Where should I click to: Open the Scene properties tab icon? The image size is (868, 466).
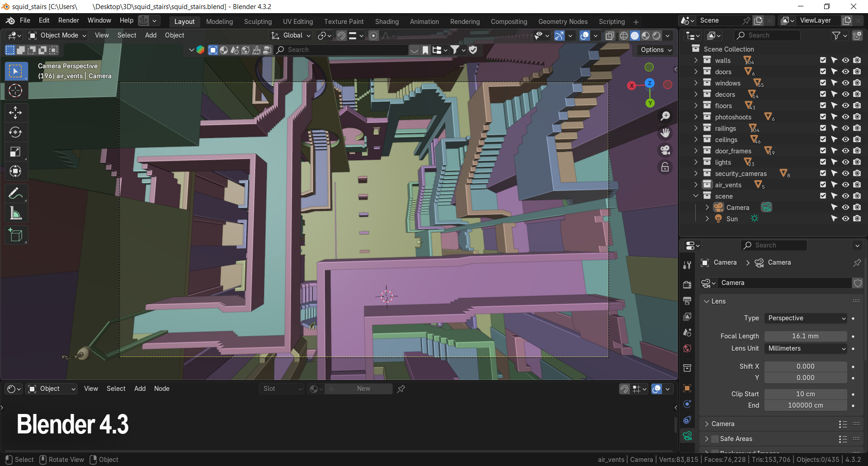click(687, 333)
